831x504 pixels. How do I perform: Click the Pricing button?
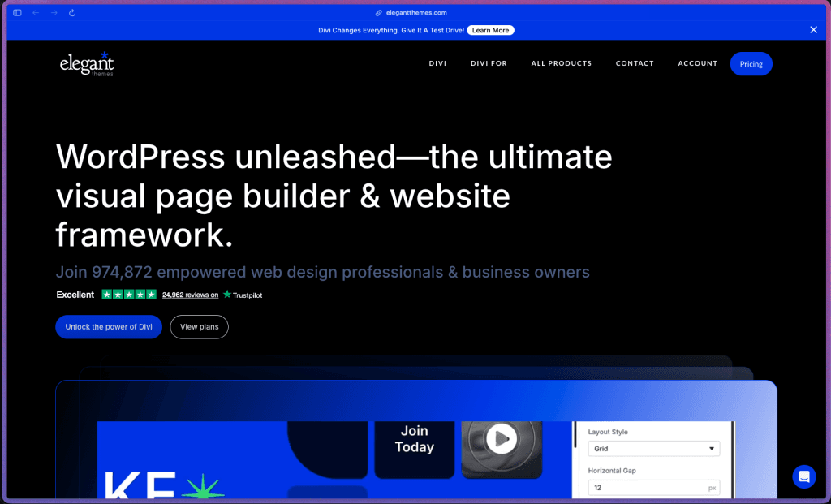click(x=751, y=63)
